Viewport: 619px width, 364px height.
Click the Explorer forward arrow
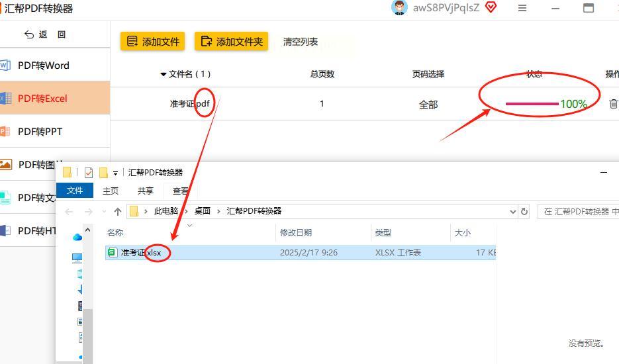(89, 212)
